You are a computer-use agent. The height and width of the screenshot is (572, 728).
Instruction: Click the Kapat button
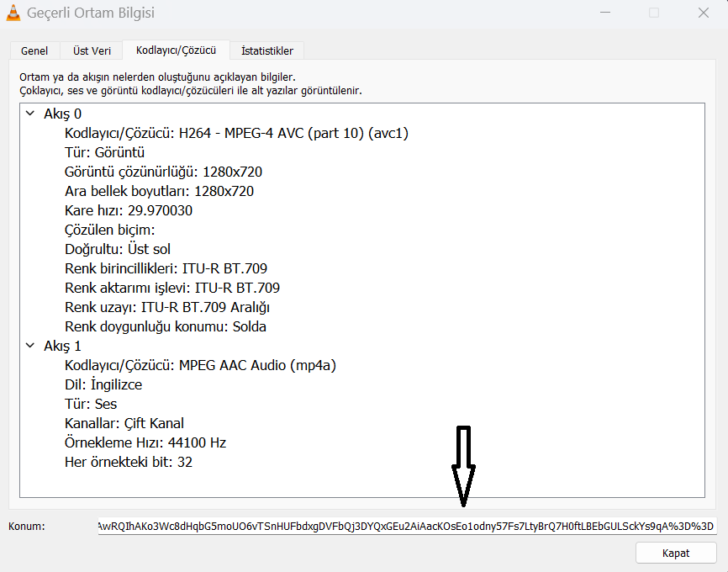coord(676,553)
